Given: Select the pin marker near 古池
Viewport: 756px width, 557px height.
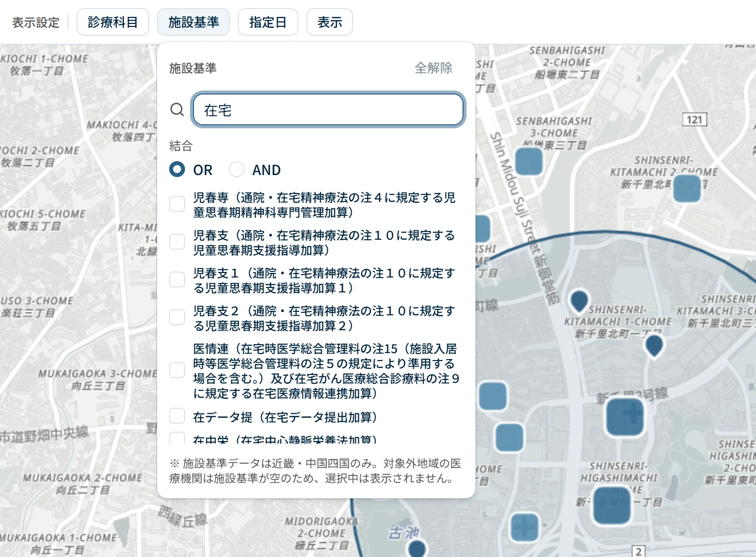Looking at the screenshot, I should (416, 549).
